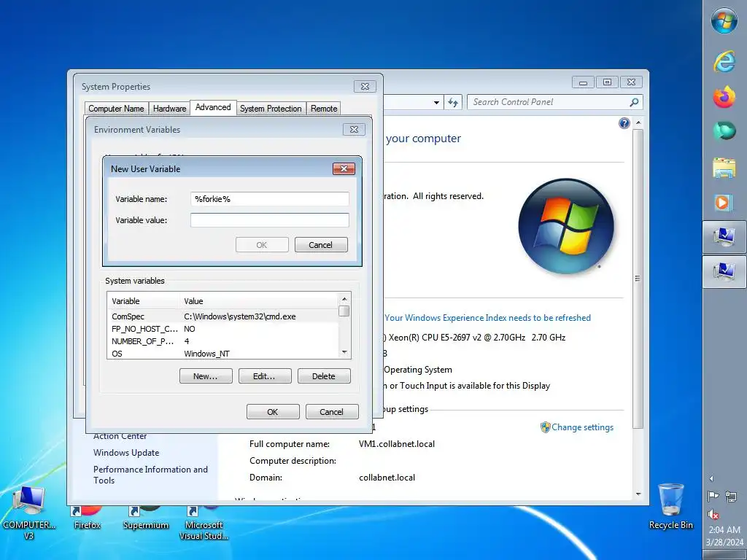Click system variables scrollbar thumb

pos(344,311)
